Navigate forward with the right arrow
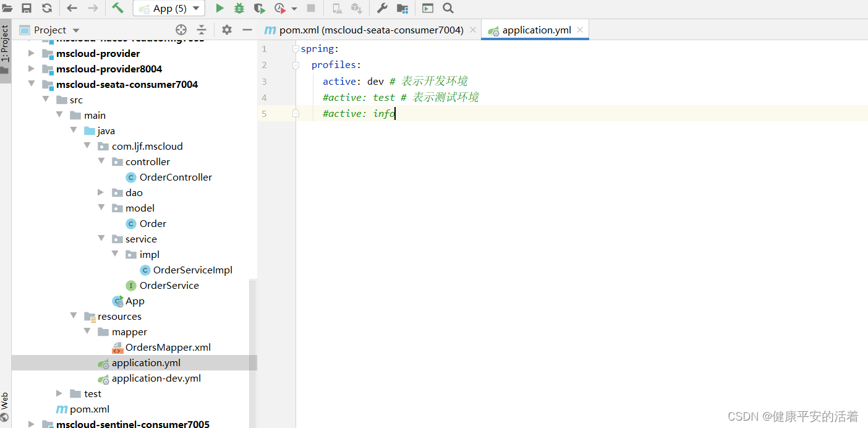The image size is (868, 428). pyautogui.click(x=93, y=8)
